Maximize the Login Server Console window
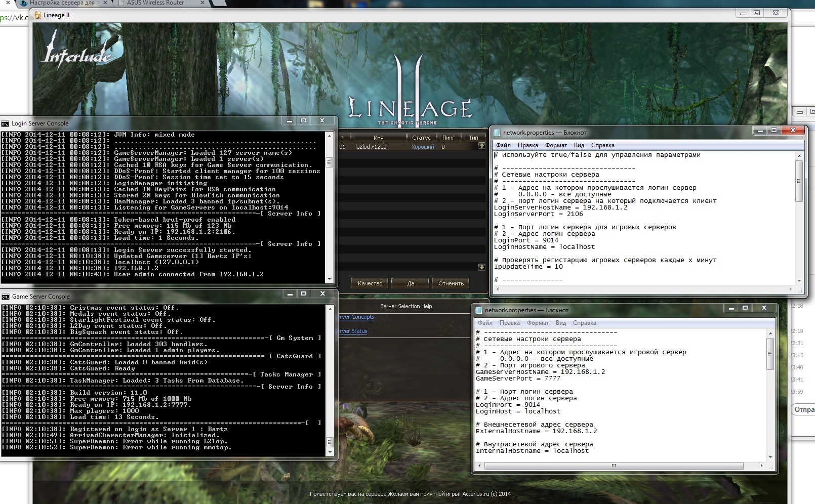 tap(303, 120)
